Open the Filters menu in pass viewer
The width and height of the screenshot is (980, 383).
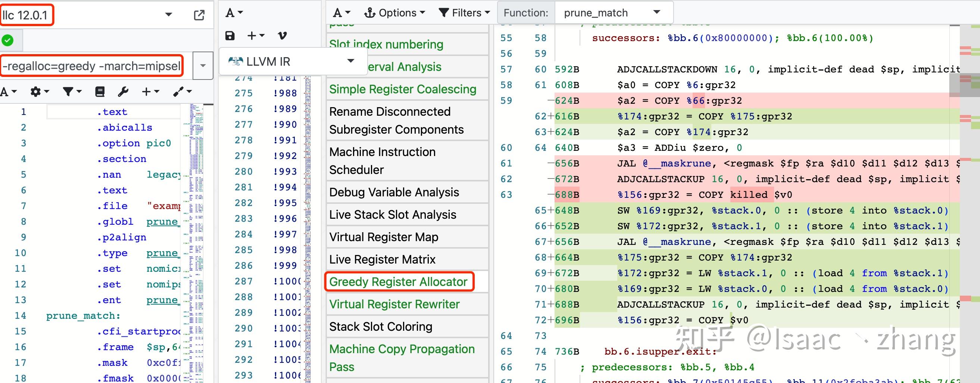464,13
